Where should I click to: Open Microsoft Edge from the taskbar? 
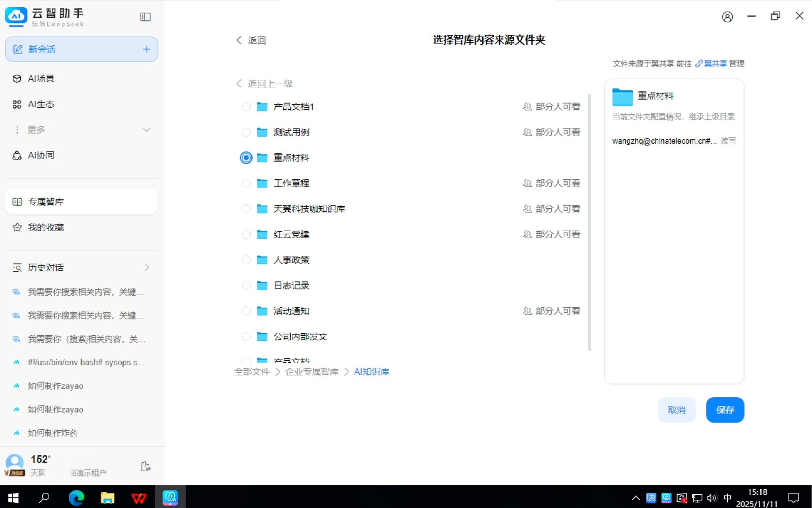coord(76,497)
